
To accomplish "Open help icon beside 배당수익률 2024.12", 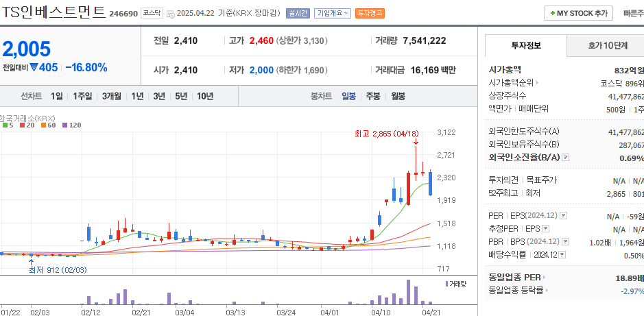I will click(x=562, y=255).
